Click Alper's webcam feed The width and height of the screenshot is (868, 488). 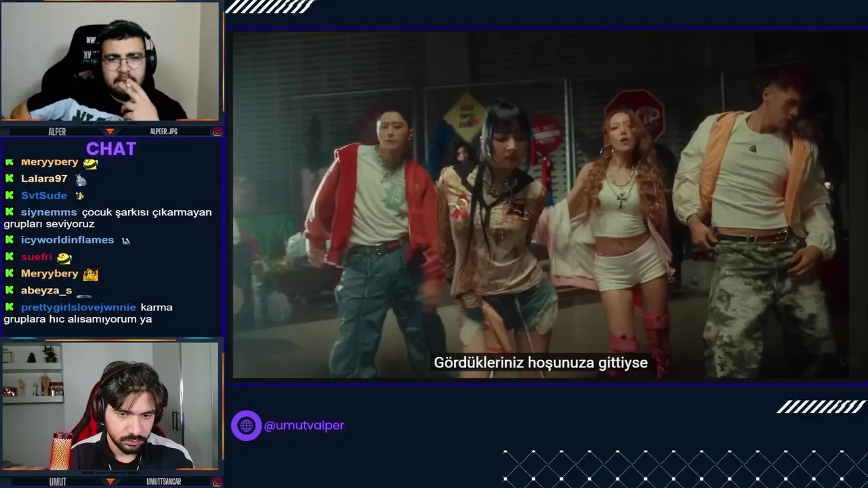pyautogui.click(x=111, y=61)
